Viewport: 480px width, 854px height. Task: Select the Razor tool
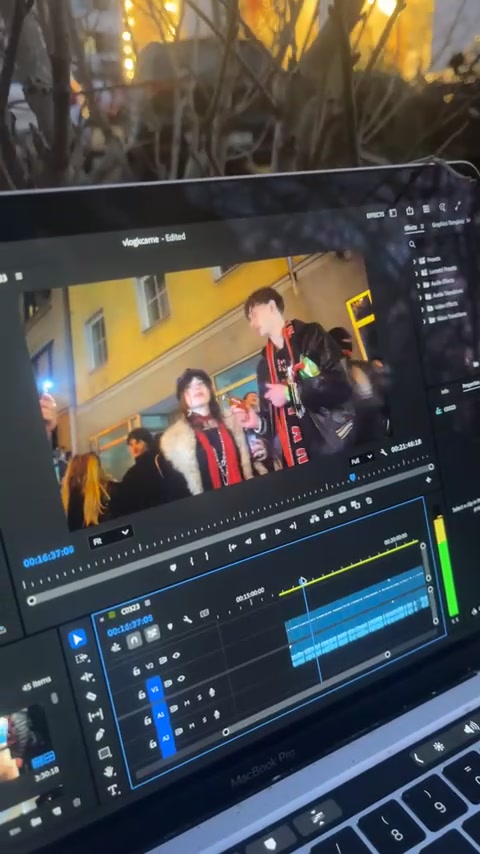(x=91, y=696)
